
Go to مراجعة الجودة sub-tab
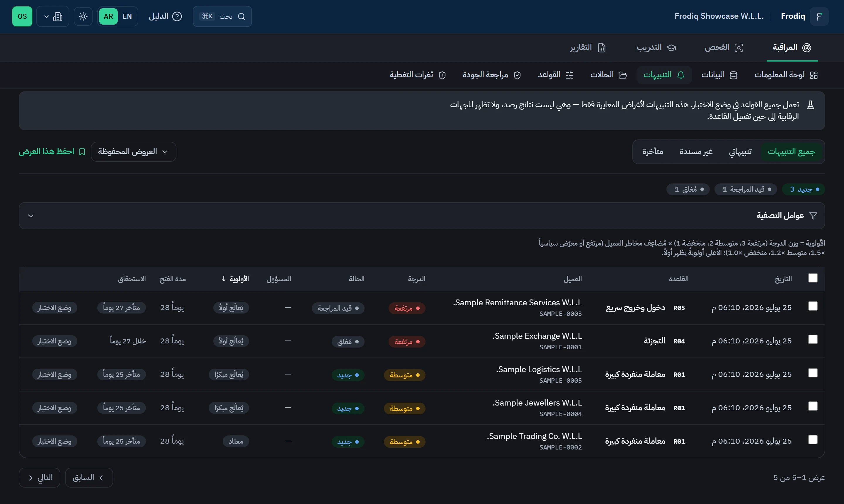click(492, 75)
